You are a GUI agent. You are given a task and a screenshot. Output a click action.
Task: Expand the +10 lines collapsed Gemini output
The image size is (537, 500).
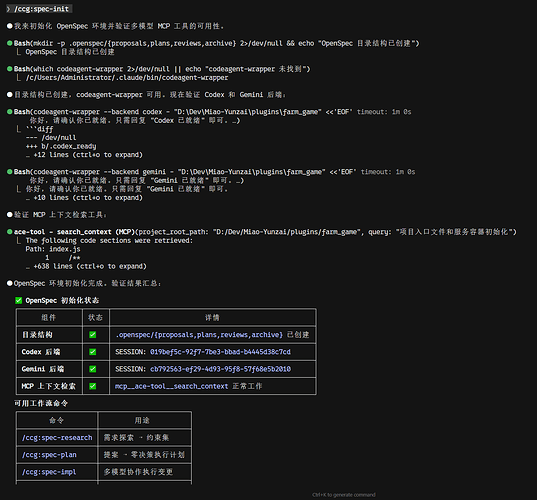[x=84, y=198]
